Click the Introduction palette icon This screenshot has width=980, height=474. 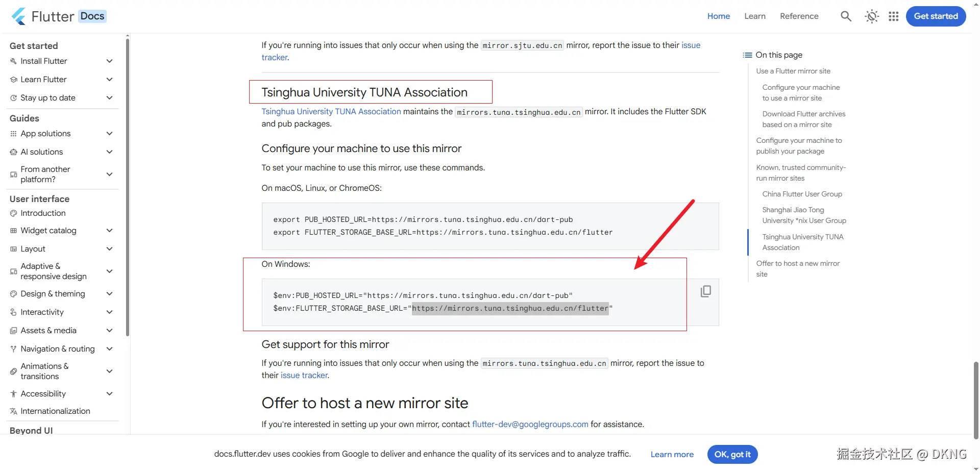(x=13, y=213)
